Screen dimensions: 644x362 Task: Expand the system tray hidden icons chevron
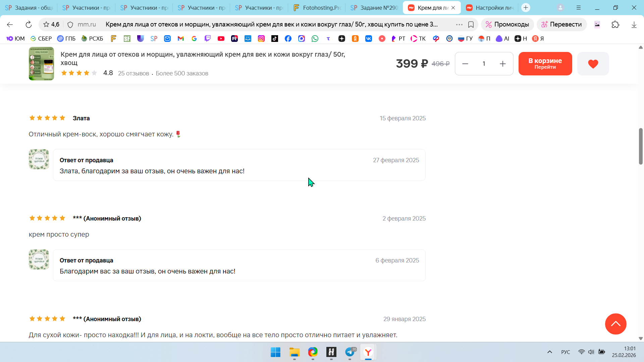click(549, 352)
